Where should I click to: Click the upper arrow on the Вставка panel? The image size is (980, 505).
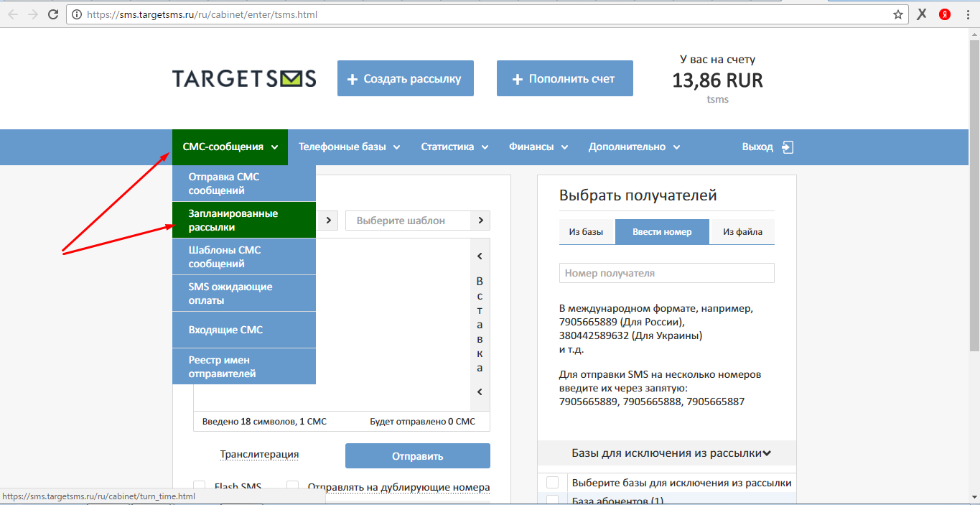click(x=480, y=256)
